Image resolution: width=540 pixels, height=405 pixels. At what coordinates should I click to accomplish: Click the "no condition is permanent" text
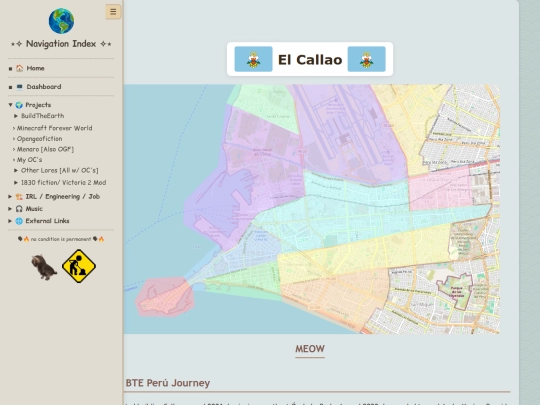click(61, 239)
